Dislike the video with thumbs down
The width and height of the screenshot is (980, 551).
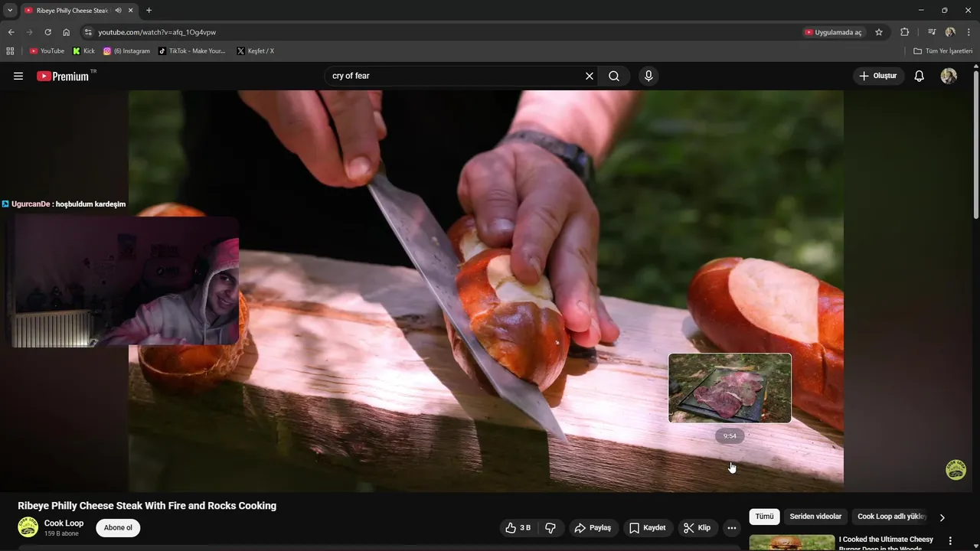[550, 528]
